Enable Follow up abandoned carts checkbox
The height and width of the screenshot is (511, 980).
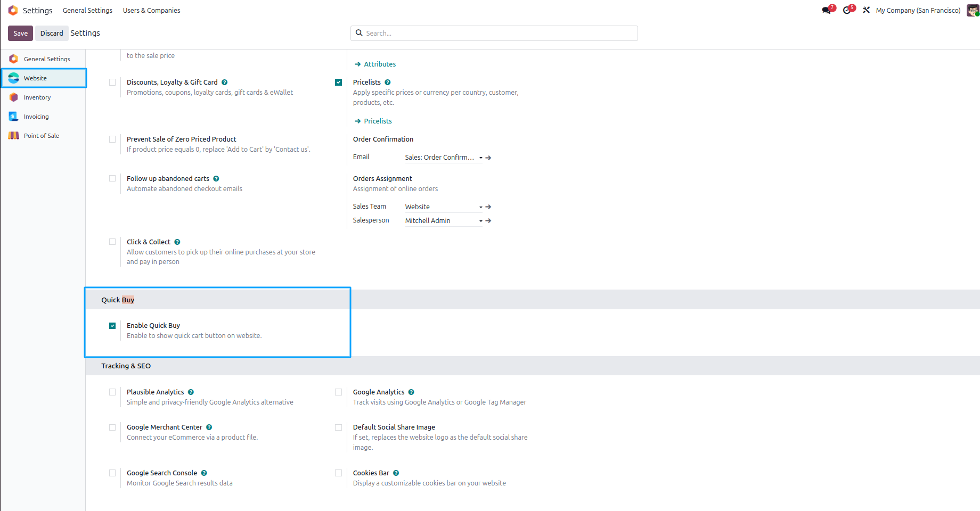click(112, 179)
